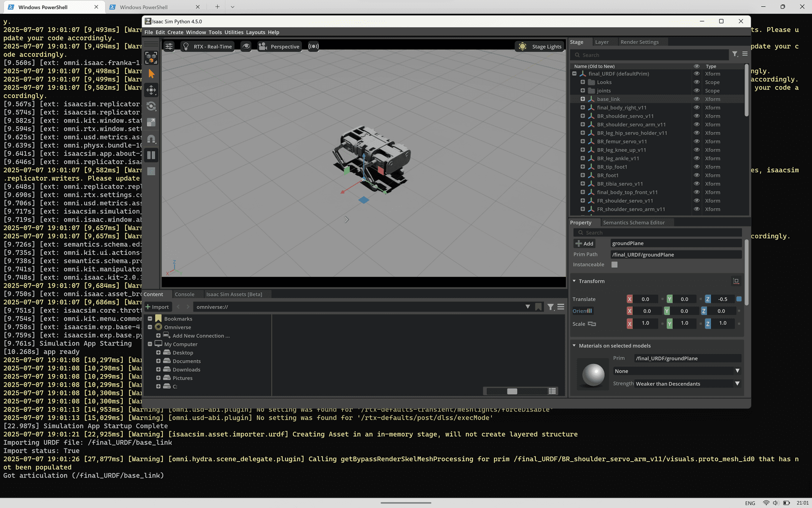Toggle visibility of FR_shoulder_servo_v11

[696, 201]
